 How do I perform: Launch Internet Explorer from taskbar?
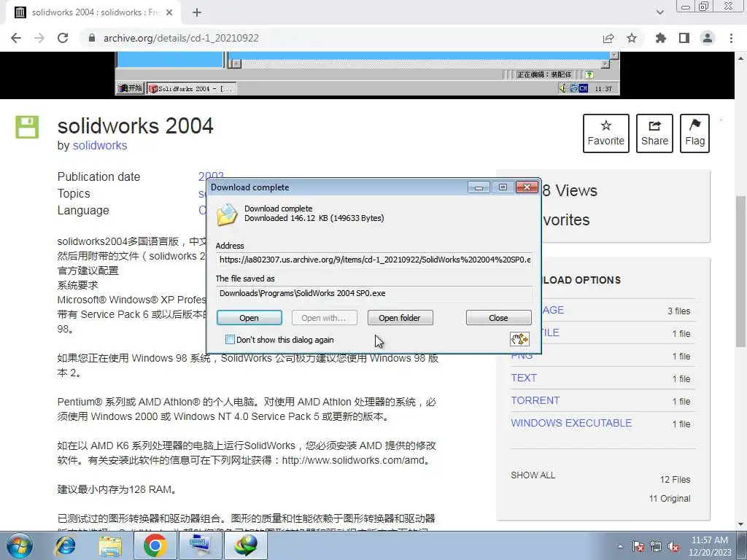coord(65,546)
